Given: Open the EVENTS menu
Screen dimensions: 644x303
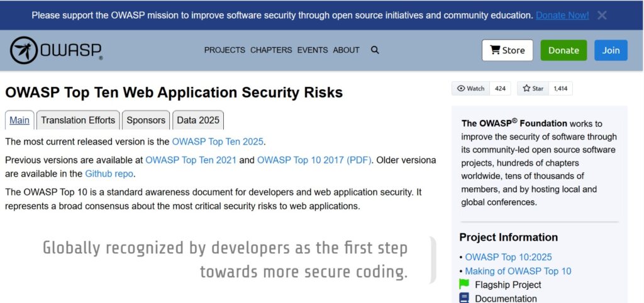Looking at the screenshot, I should 313,50.
